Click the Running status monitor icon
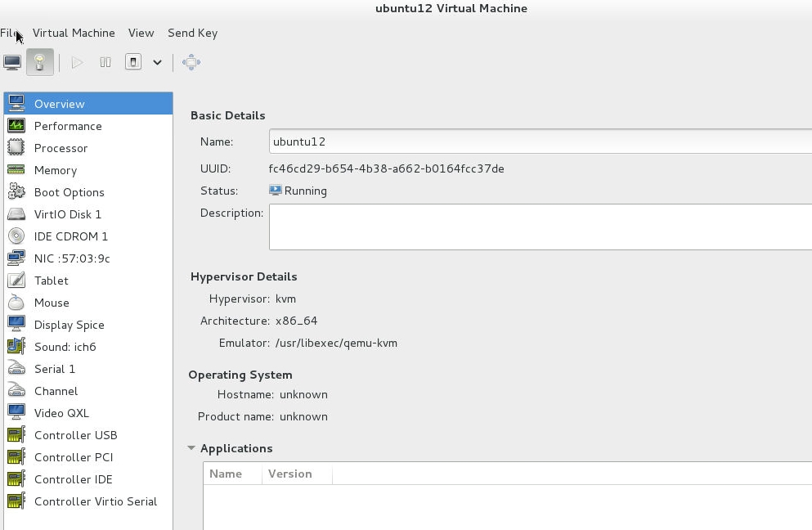Viewport: 812px width, 530px height. pyautogui.click(x=275, y=190)
